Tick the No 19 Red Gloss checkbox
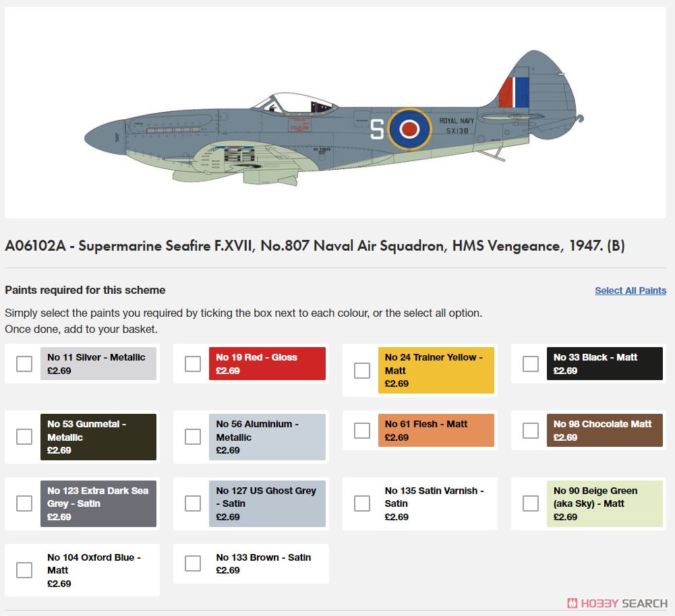The height and width of the screenshot is (616, 675). click(x=192, y=363)
